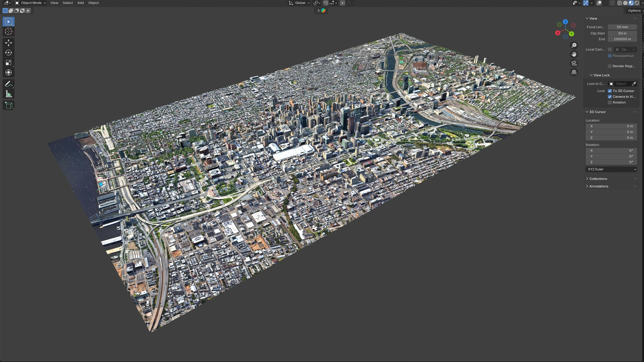Set selection mode to Extend
The width and height of the screenshot is (644, 362).
tap(11, 11)
